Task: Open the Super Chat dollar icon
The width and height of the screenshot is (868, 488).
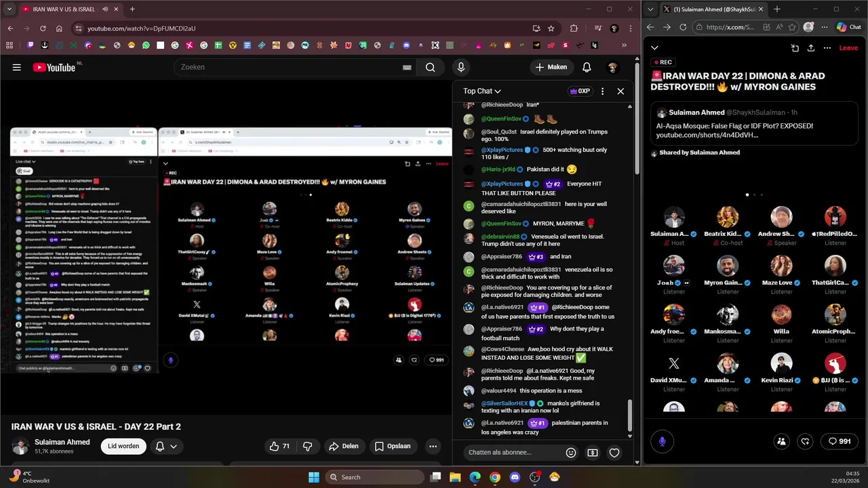Action: [x=593, y=453]
